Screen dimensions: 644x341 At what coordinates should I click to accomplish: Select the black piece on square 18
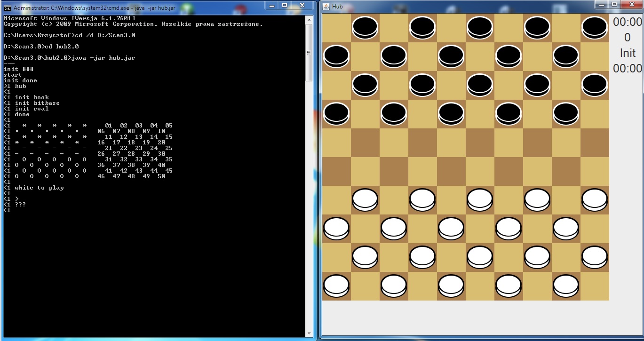click(451, 114)
